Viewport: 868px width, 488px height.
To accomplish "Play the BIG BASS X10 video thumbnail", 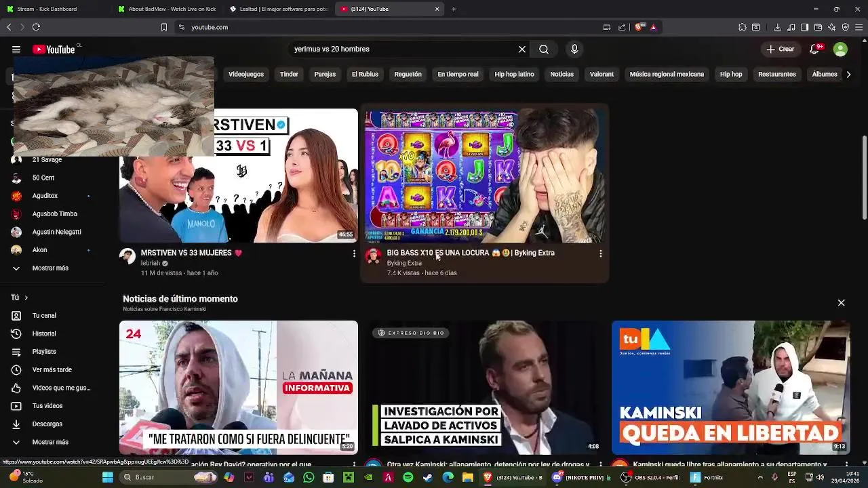I will pos(484,176).
